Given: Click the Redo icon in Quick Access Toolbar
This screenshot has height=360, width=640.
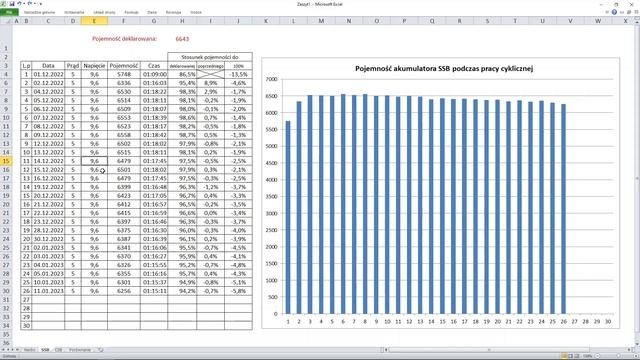Looking at the screenshot, I should coord(29,4).
